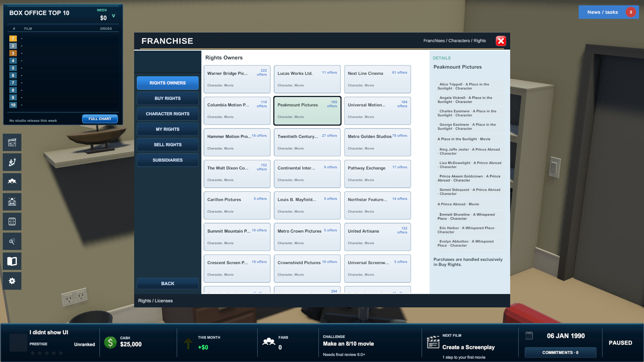The height and width of the screenshot is (362, 644).
Task: Open the My Rights menu item
Action: [167, 129]
